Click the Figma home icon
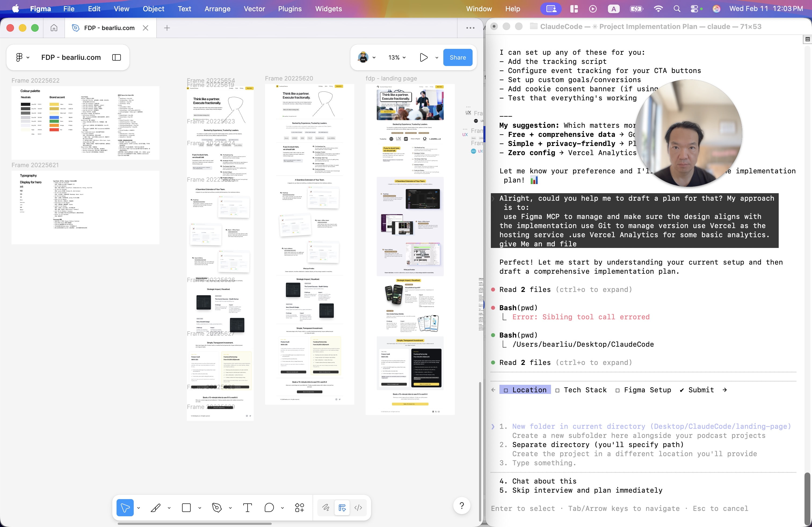The image size is (812, 527). pos(54,28)
